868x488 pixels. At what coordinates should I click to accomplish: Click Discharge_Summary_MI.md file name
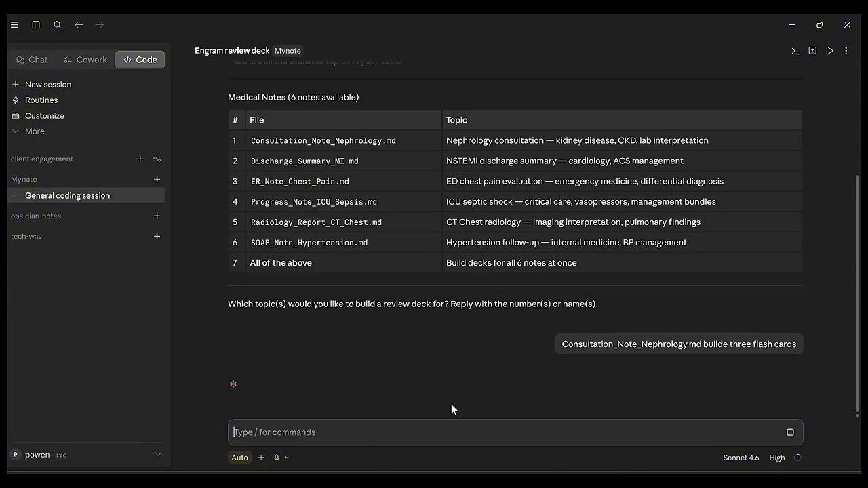pyautogui.click(x=304, y=161)
